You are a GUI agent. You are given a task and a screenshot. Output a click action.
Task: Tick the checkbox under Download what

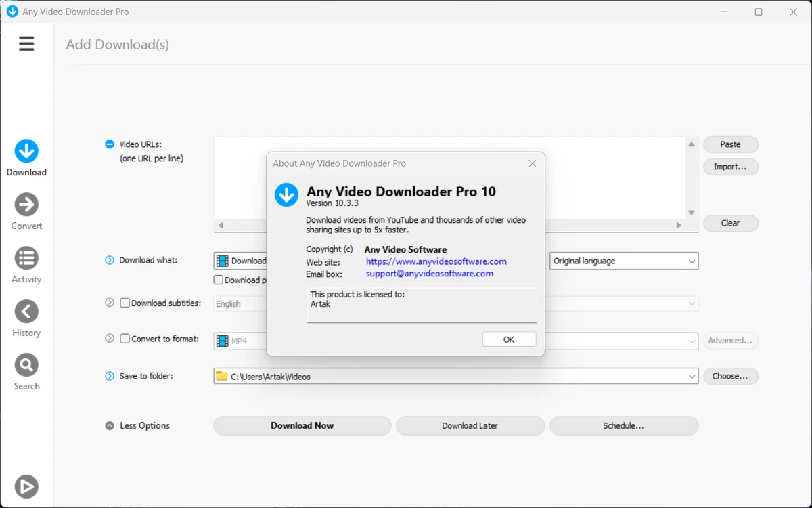point(218,280)
